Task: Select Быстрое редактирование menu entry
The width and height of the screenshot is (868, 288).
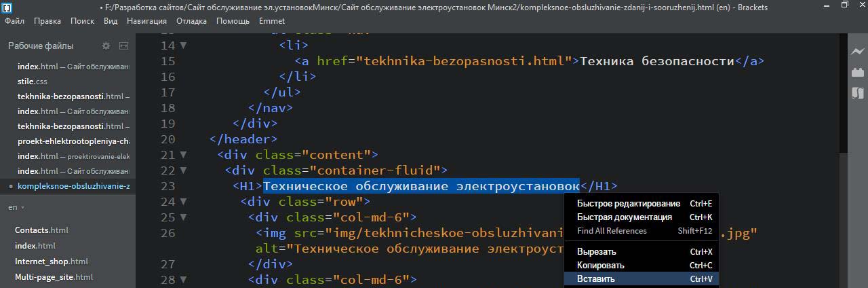Action: coord(628,204)
